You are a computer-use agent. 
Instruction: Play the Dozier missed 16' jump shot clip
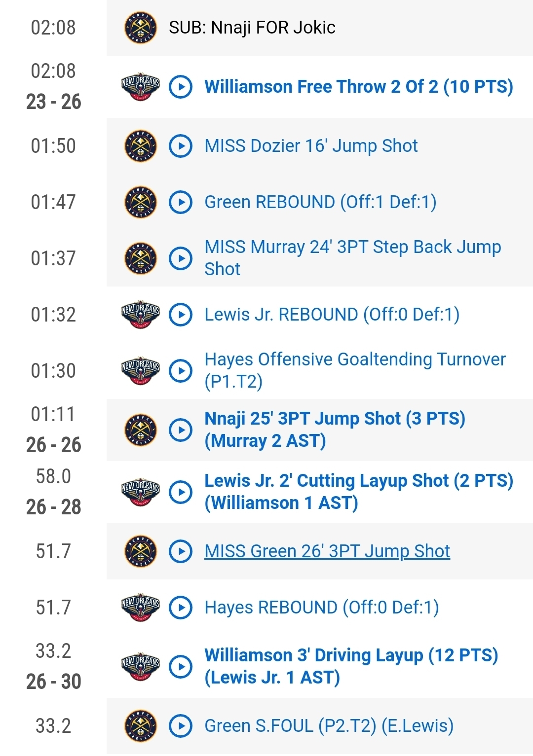[x=181, y=146]
